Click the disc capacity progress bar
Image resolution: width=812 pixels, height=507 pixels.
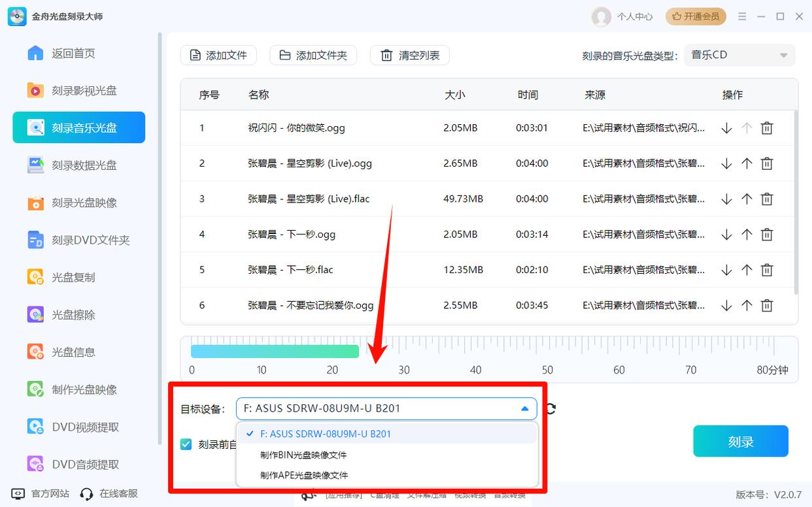click(x=275, y=351)
